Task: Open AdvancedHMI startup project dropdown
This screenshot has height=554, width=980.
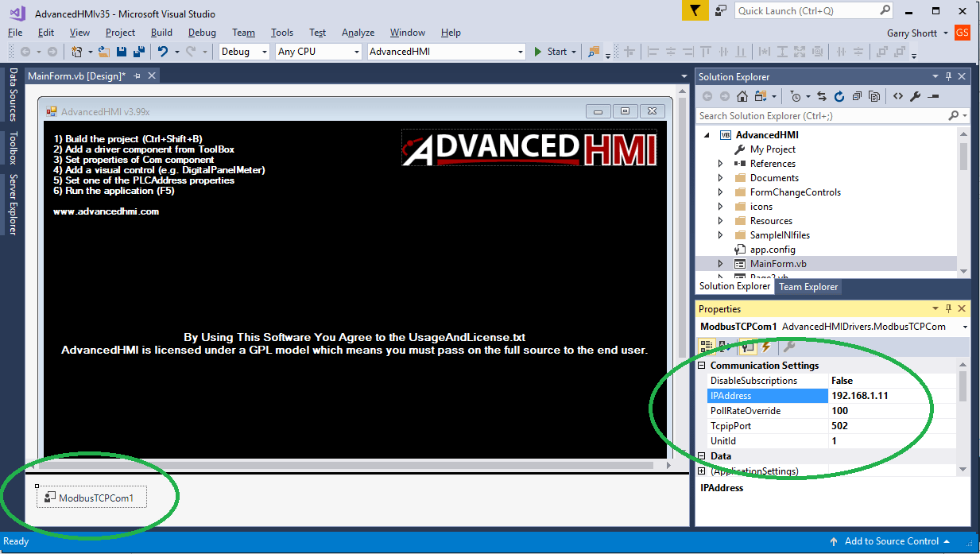Action: click(521, 52)
